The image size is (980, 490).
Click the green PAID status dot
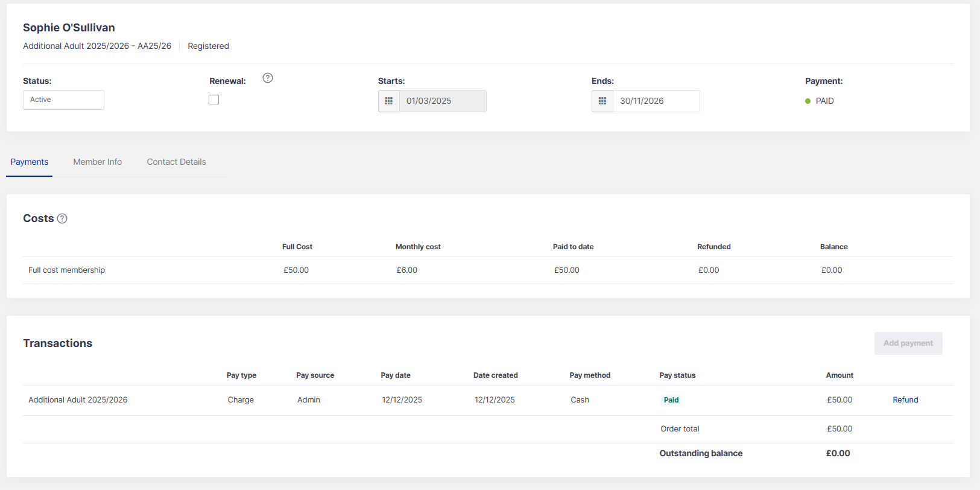point(808,101)
